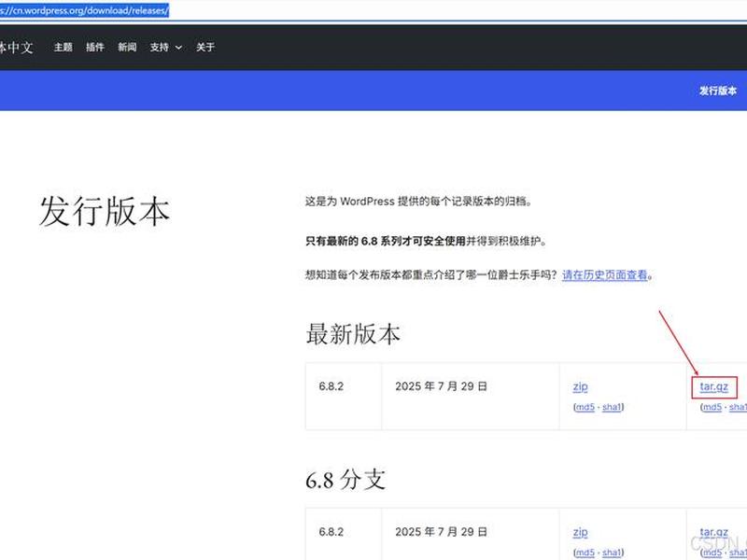This screenshot has width=747, height=560.
Task: Click the site name ending in 中文
Action: [16, 48]
